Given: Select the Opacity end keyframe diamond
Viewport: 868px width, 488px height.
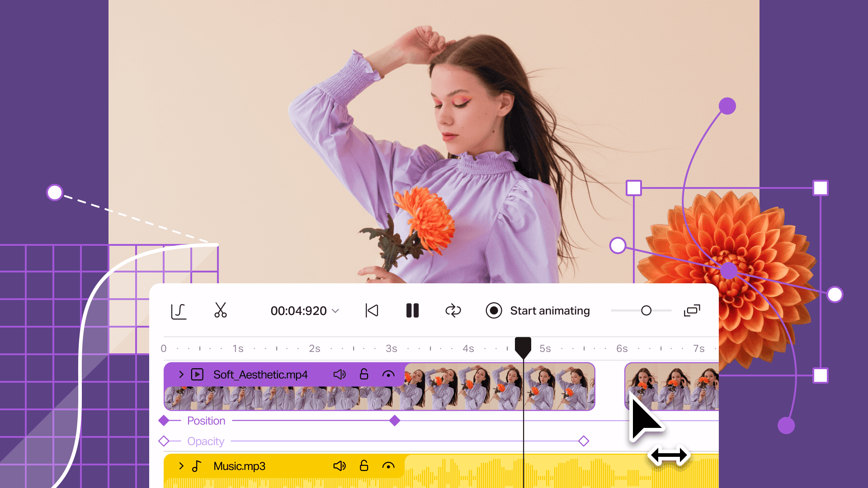Looking at the screenshot, I should pos(584,441).
